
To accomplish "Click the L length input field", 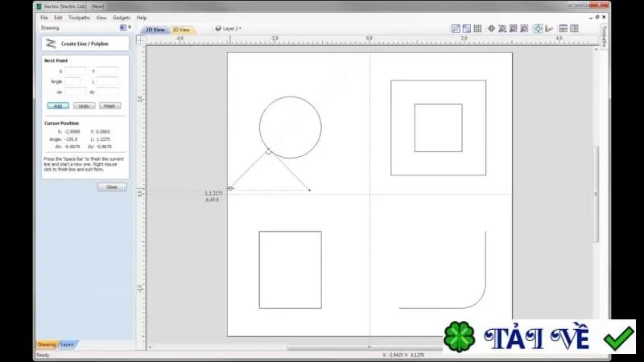I will point(108,82).
